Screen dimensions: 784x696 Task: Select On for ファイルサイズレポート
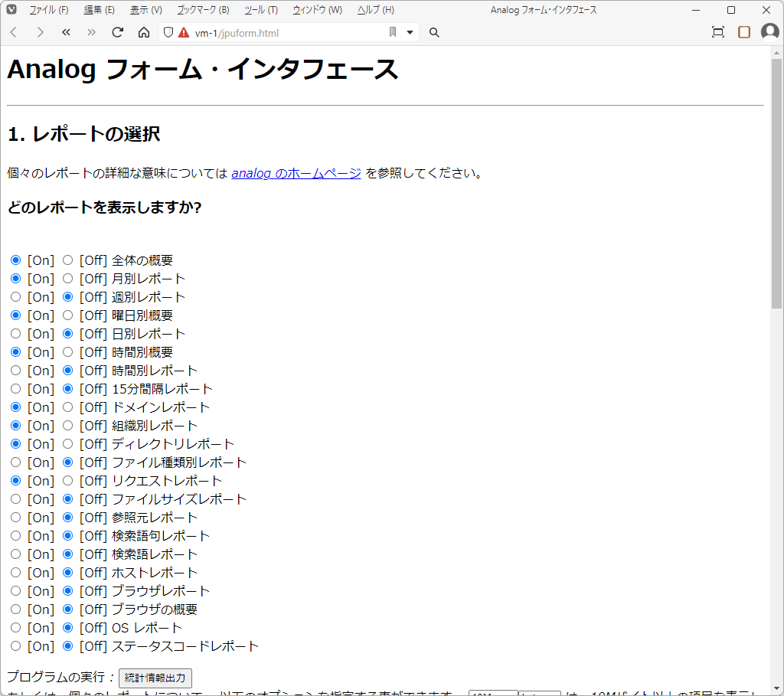[x=15, y=499]
